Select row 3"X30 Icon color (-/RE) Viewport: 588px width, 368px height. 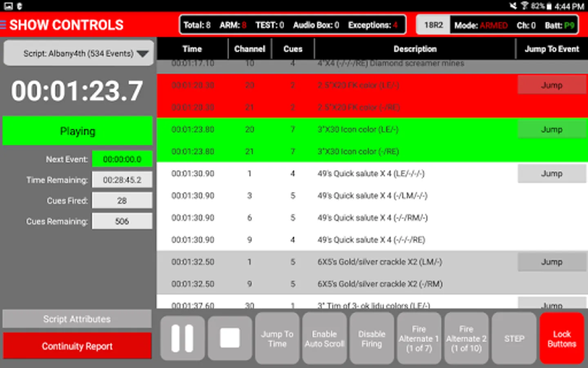pos(372,151)
